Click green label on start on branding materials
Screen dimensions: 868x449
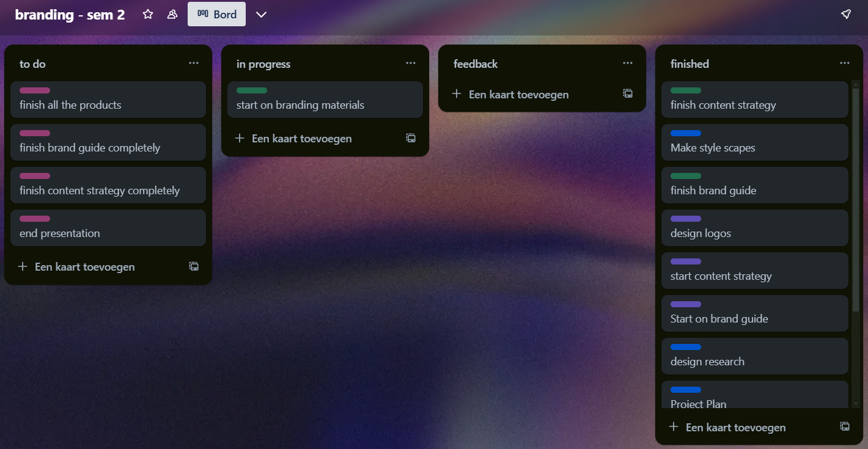point(252,90)
